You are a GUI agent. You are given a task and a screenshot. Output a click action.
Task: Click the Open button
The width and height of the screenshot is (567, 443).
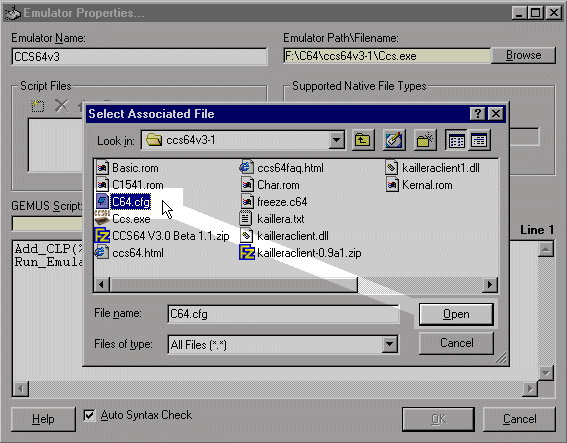click(x=456, y=314)
